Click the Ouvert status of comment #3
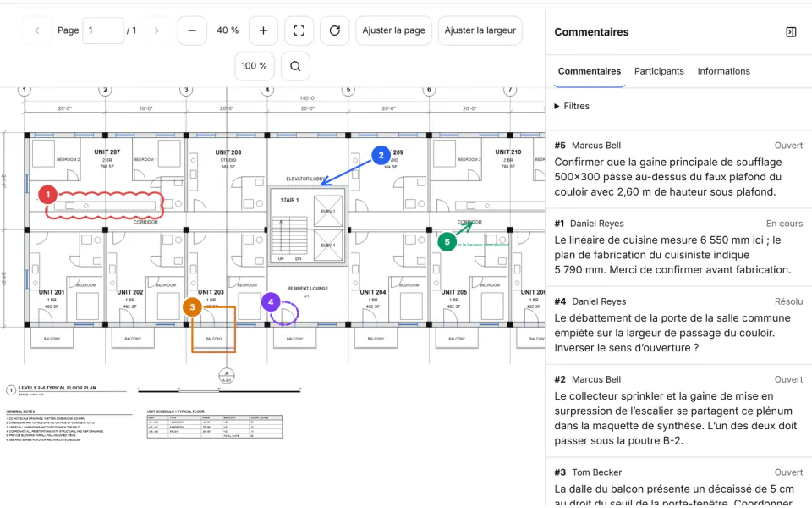Viewport: 812px width, 508px height. pyautogui.click(x=788, y=472)
